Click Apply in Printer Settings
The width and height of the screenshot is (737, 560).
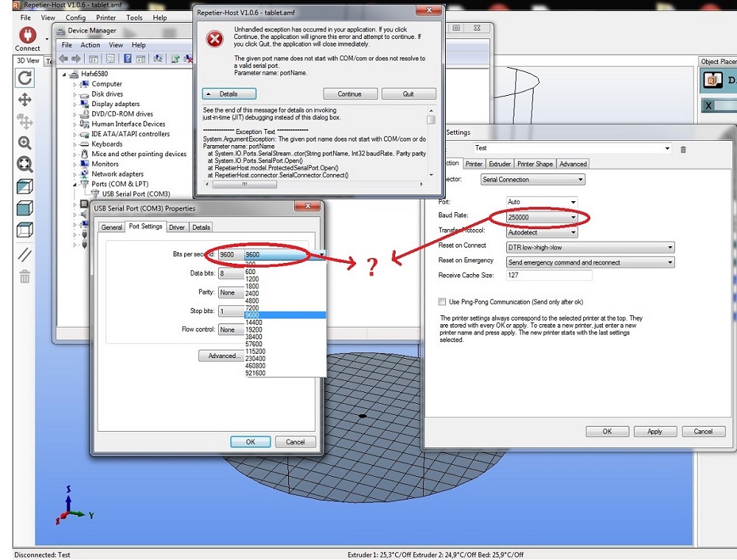tap(654, 431)
